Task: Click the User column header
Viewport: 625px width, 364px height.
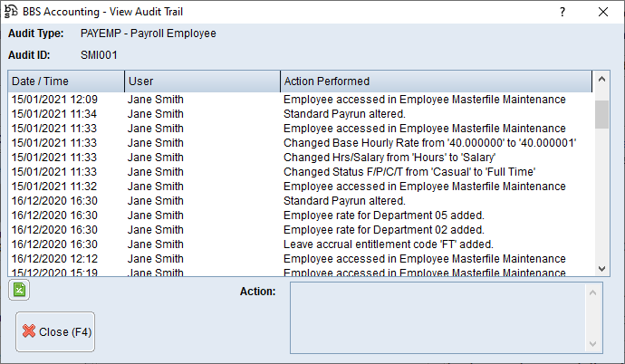Action: point(199,81)
